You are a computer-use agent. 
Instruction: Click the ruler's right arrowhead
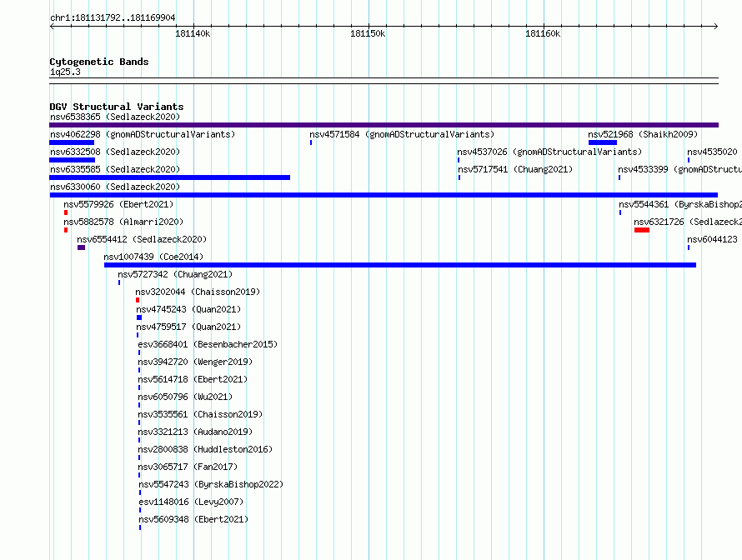(716, 26)
